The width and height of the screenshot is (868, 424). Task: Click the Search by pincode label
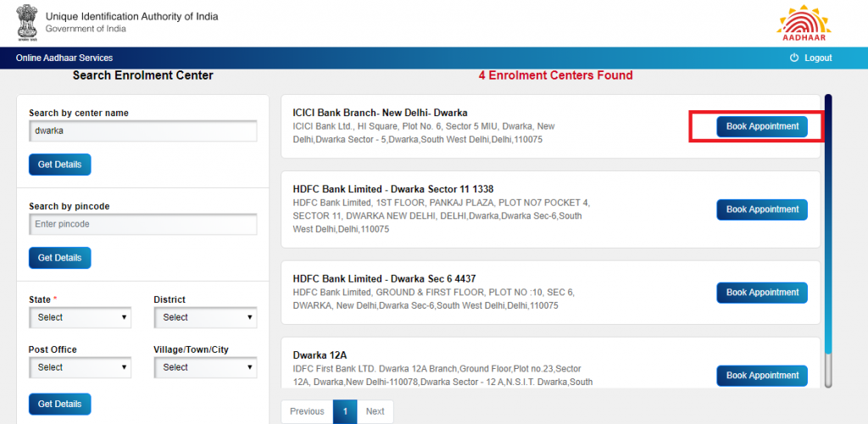[70, 206]
